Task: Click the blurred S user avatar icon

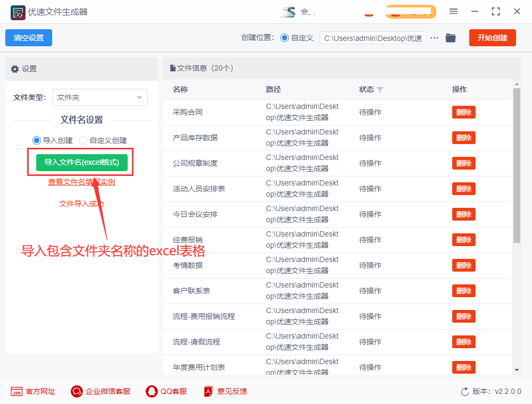Action: (288, 12)
